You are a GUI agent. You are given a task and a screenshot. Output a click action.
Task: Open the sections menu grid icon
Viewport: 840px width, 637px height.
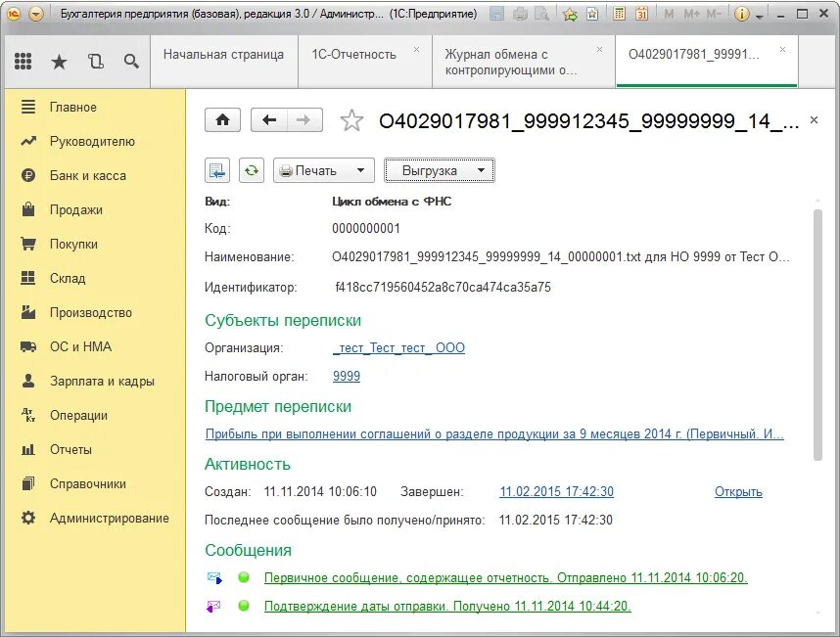[23, 62]
